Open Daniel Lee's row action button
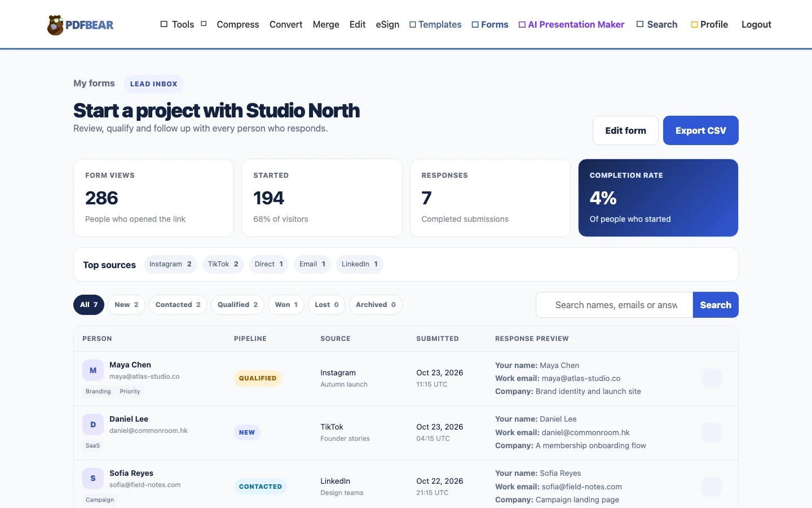812x508 pixels. tap(712, 432)
